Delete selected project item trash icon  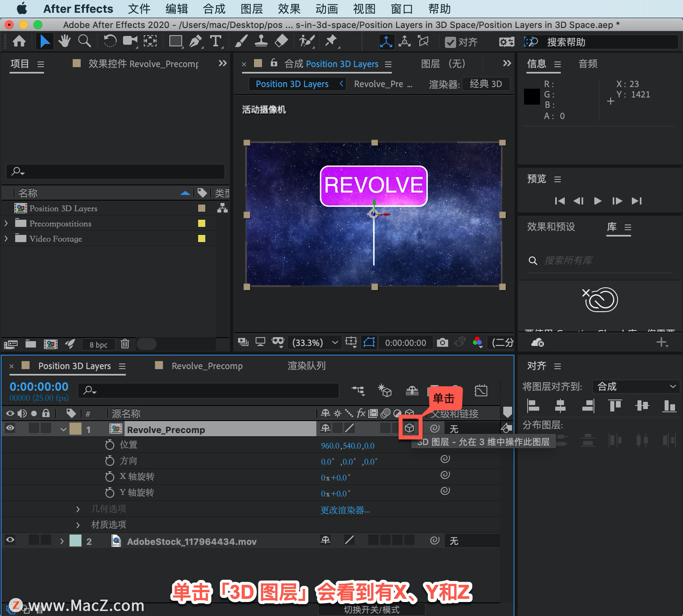pos(125,344)
